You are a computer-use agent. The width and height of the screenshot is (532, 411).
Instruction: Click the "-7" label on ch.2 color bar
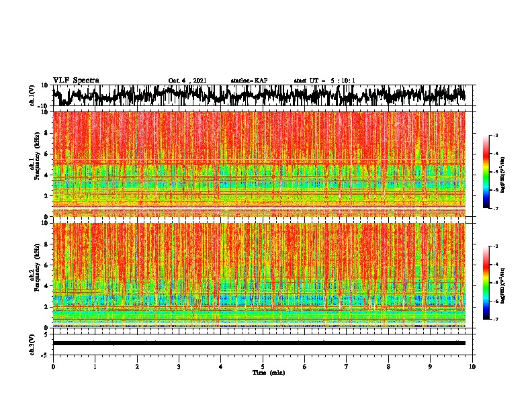[x=495, y=319]
